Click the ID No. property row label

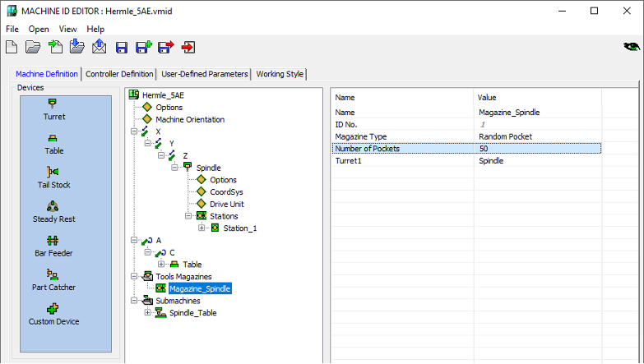pyautogui.click(x=345, y=124)
